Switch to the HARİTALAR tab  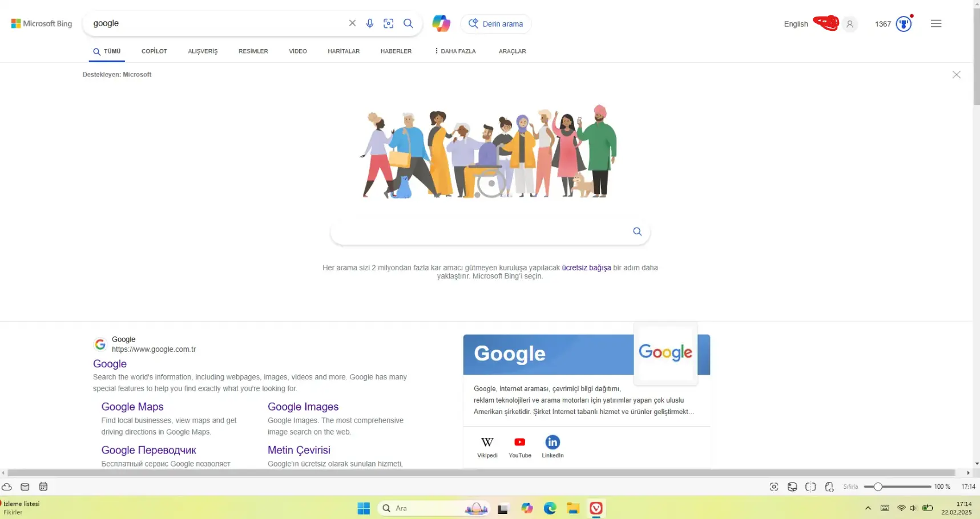[344, 51]
